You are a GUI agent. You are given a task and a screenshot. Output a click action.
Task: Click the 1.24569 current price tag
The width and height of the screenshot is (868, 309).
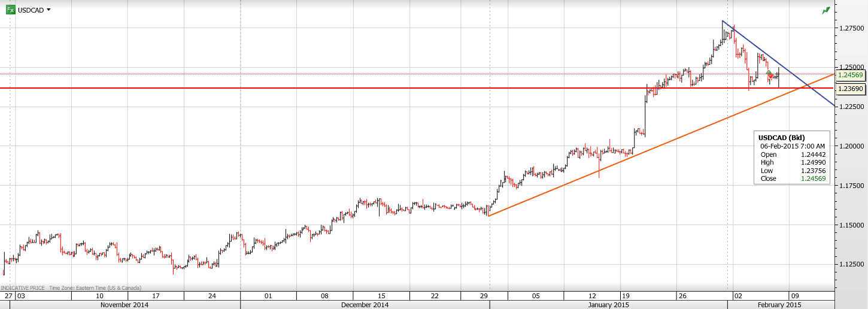tap(850, 75)
